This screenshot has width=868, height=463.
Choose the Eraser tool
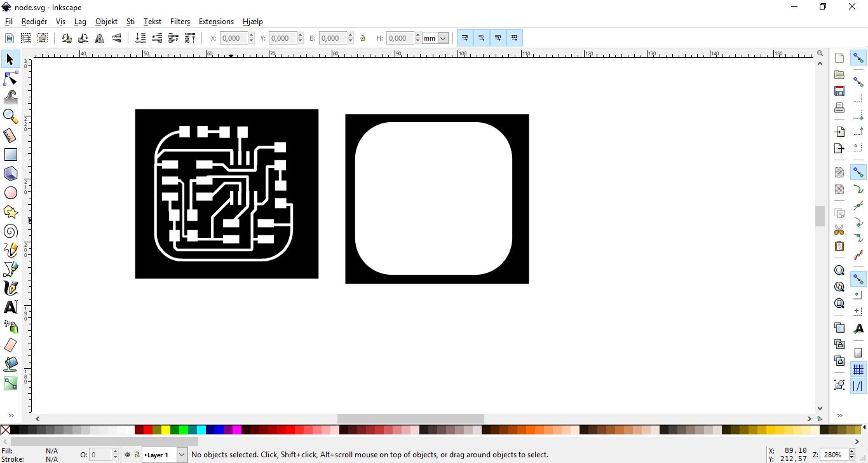click(x=10, y=345)
